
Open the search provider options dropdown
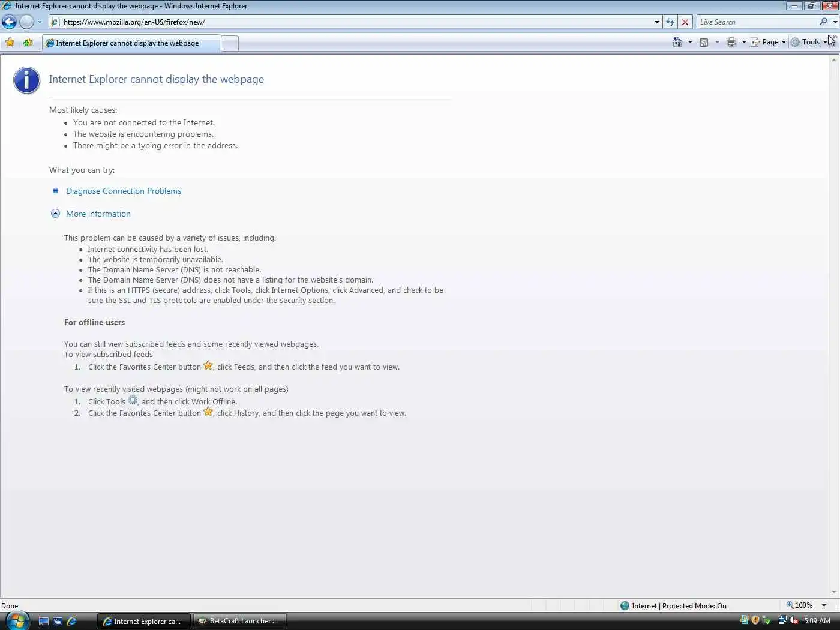coord(835,22)
